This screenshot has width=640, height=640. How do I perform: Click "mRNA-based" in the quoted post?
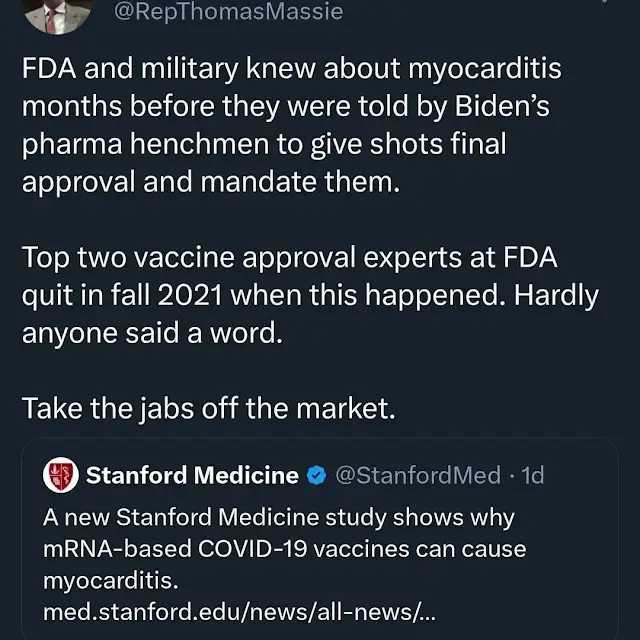[x=104, y=549]
